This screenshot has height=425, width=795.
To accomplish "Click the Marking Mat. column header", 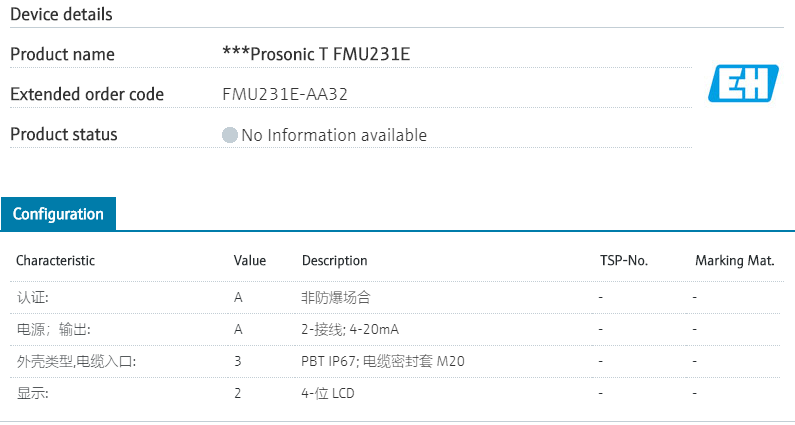I will (x=735, y=261).
